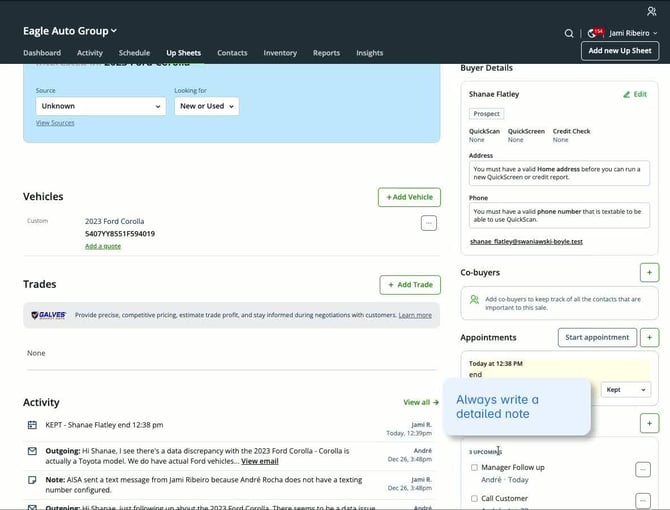Check the Call Customer task checkbox

(x=474, y=498)
